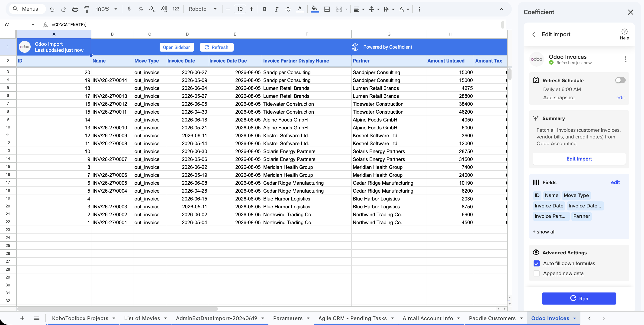This screenshot has width=644, height=325.
Task: Decrease font size with minus icon
Action: (228, 9)
